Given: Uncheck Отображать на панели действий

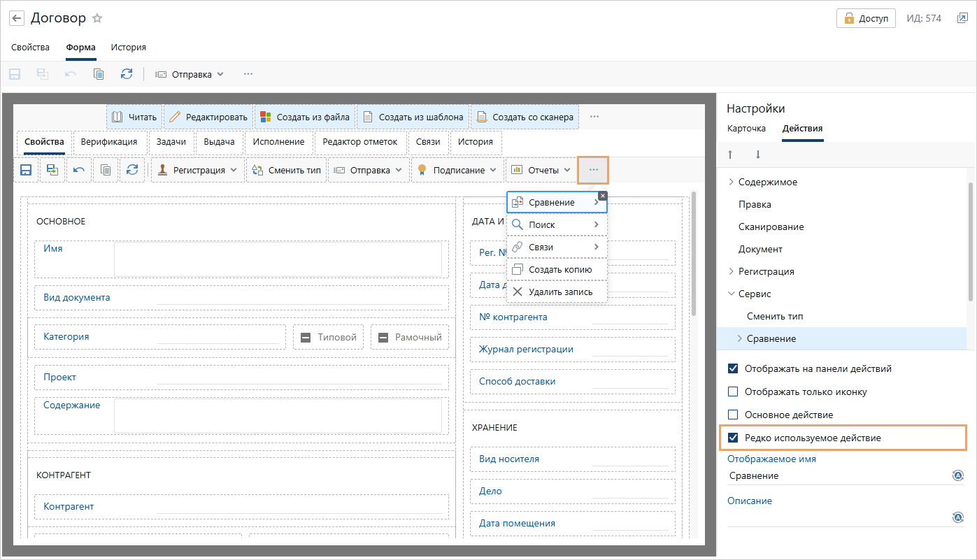Looking at the screenshot, I should 733,368.
